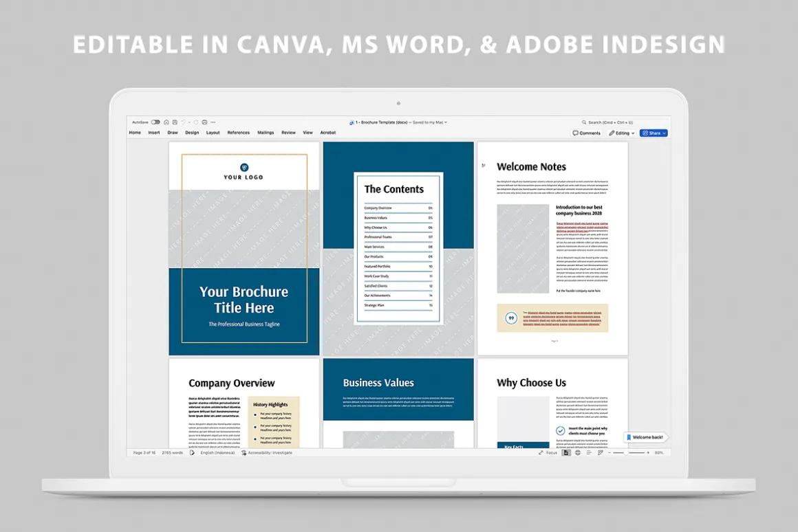Click the Comments button

click(x=587, y=133)
